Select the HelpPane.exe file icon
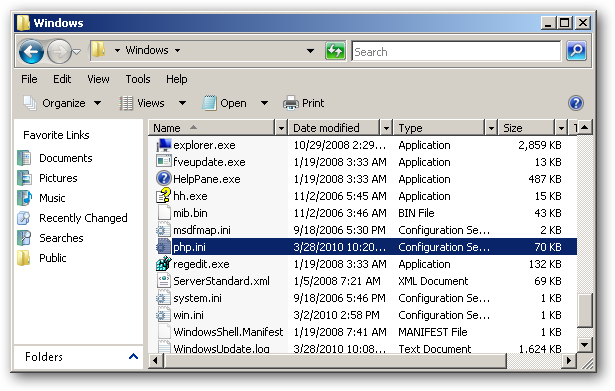 (x=164, y=178)
